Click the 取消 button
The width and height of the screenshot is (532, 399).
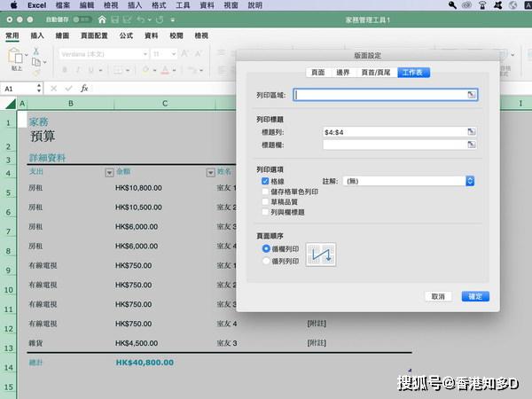(x=438, y=296)
